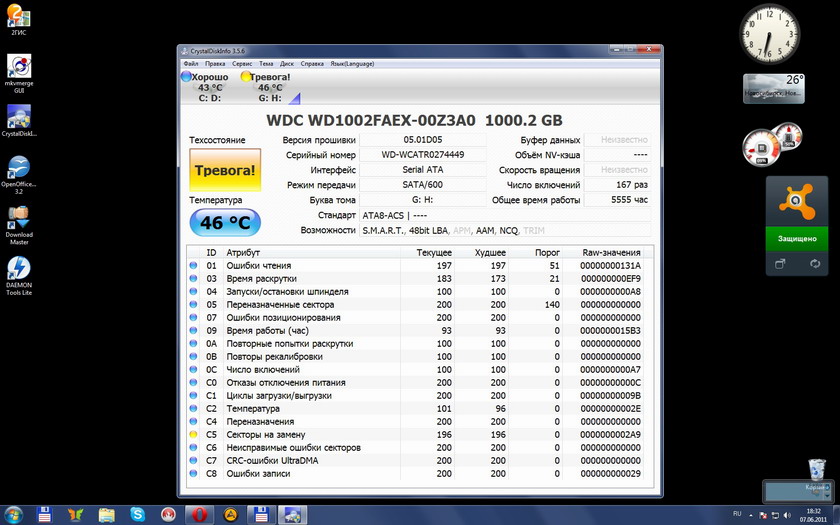Click the power-on count 167 раз

(x=617, y=185)
